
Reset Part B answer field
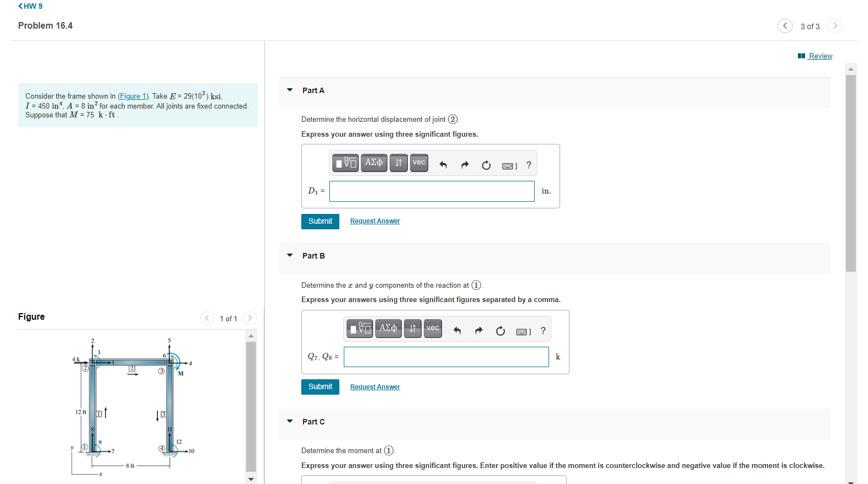[500, 331]
